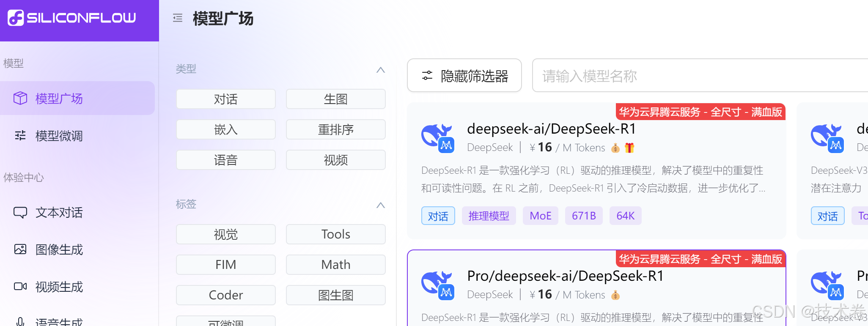Click the camera icon beside 视频生成

[20, 286]
